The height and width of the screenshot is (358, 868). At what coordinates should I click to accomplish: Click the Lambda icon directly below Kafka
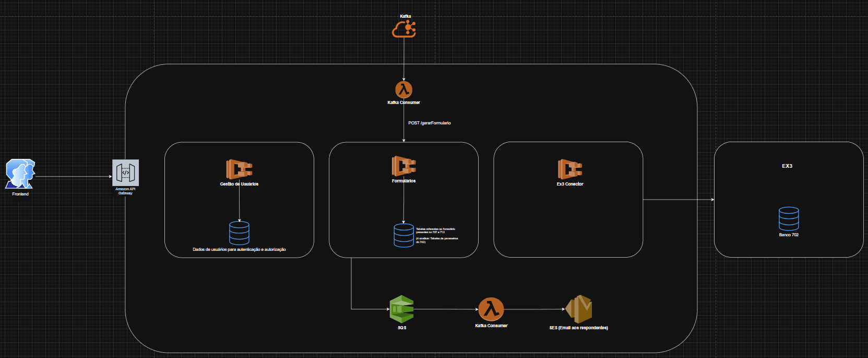click(403, 90)
